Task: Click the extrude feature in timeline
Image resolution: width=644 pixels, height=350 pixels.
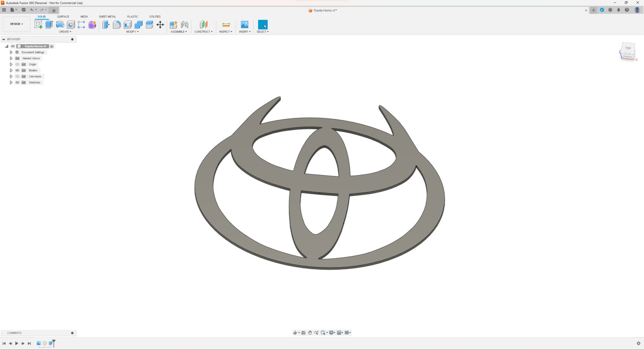Action: [x=51, y=344]
